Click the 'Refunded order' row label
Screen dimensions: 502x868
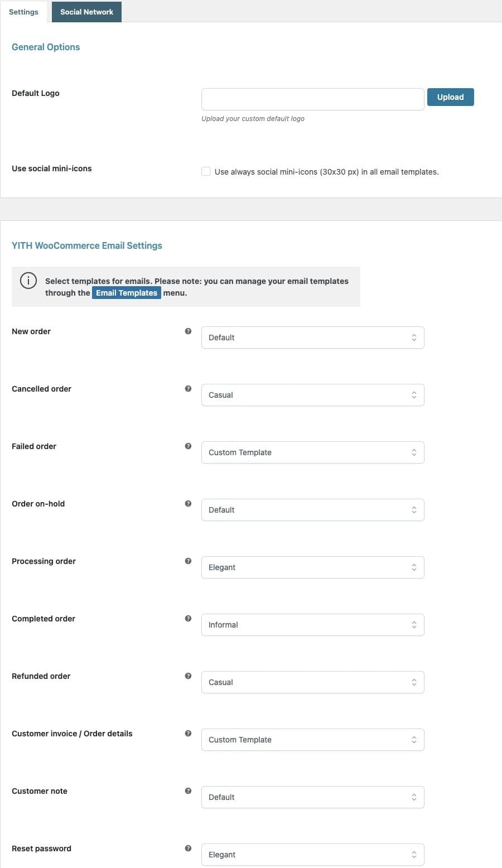coord(41,676)
